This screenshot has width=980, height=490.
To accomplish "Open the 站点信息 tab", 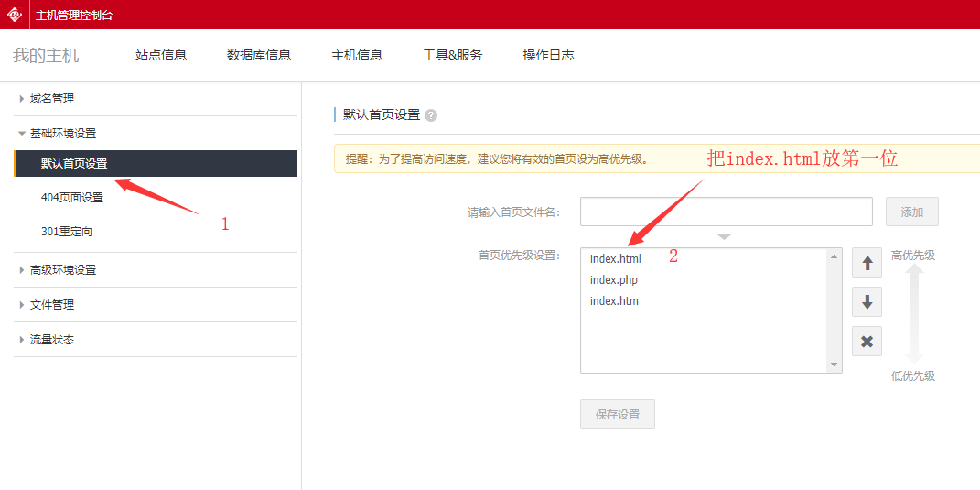I will (161, 55).
